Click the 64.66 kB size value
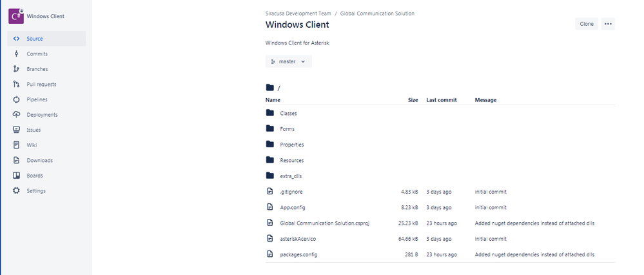This screenshot has width=644, height=275. click(408, 239)
